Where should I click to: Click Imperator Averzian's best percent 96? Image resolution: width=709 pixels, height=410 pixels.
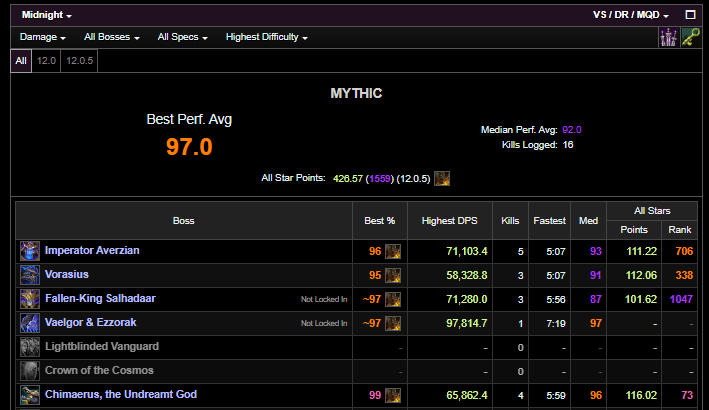click(x=375, y=251)
